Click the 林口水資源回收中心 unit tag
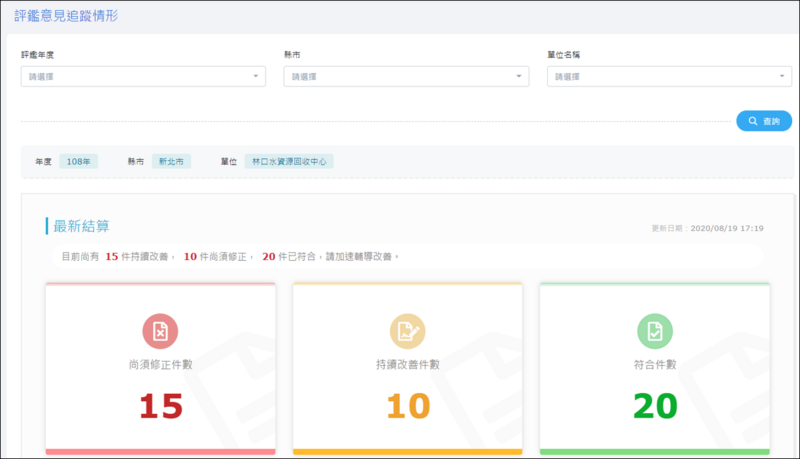Viewport: 800px width, 459px height. (290, 161)
